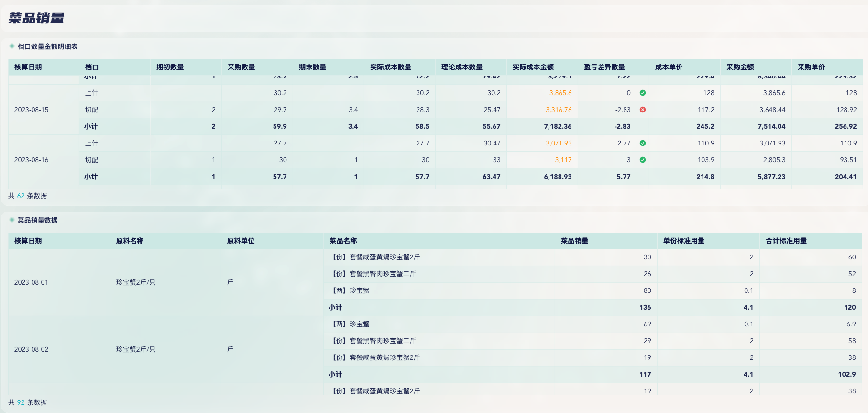Screen dimensions: 868x413
Task: Click the 原料名称 column header
Action: 130,241
